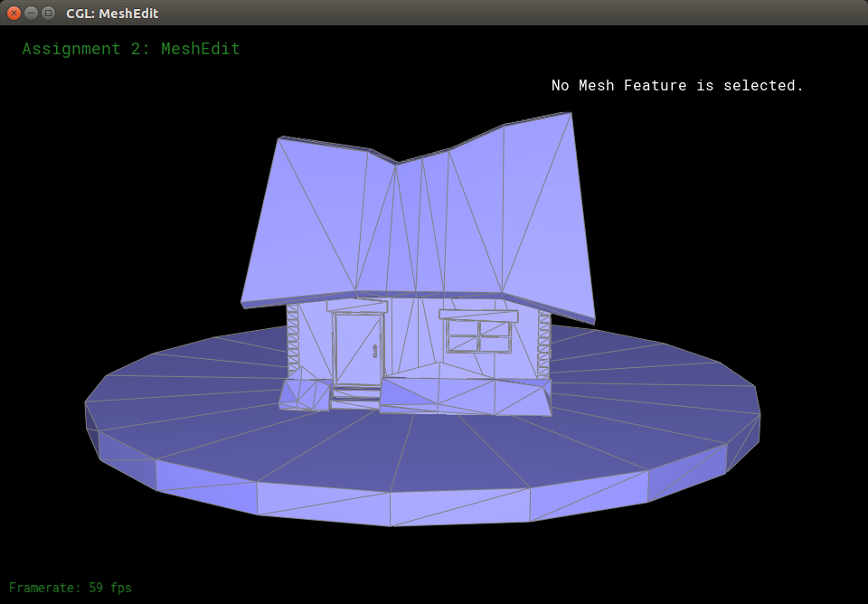The width and height of the screenshot is (868, 604).
Task: Select the awning above the front door
Action: tap(356, 306)
